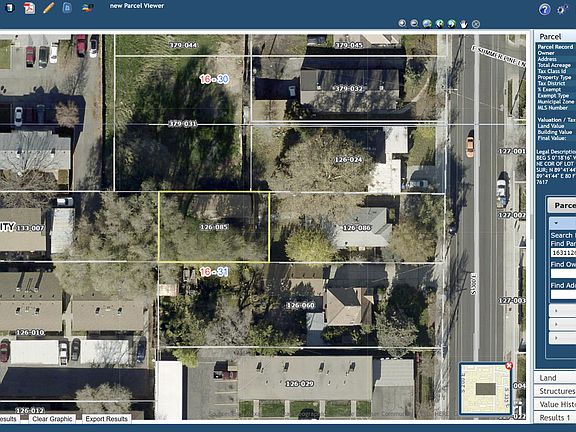Click the Export Results button

pos(107,419)
